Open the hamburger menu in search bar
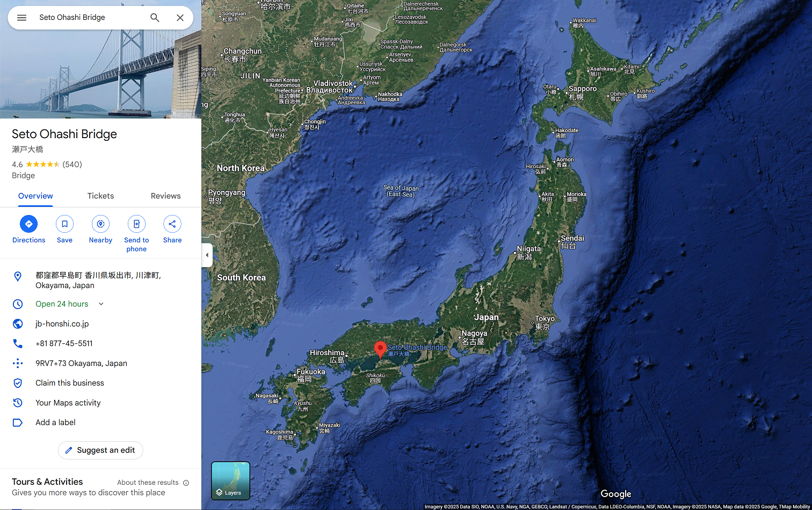 (21, 18)
